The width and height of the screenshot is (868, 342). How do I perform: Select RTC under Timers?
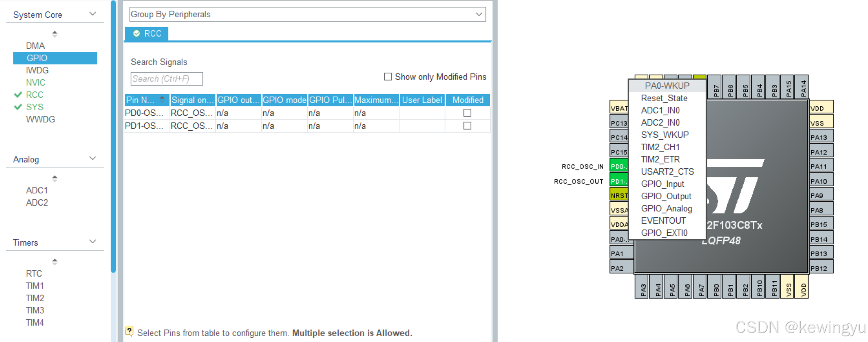34,274
